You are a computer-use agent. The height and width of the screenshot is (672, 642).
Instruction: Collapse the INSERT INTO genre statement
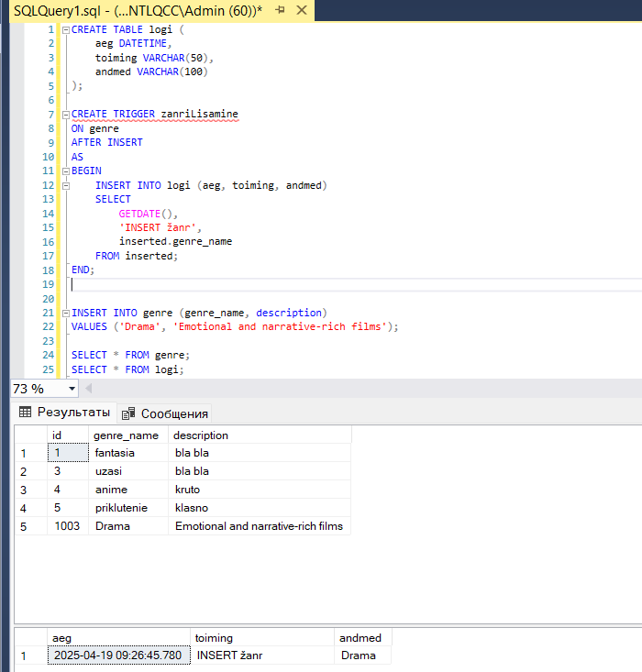66,314
